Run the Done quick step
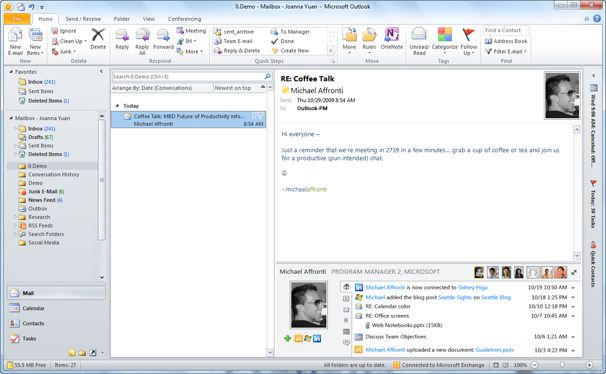The image size is (606, 374). click(x=283, y=41)
